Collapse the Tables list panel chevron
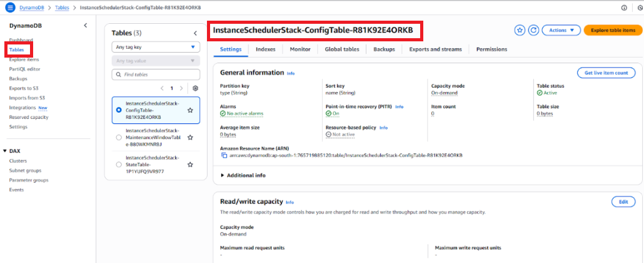Viewport: 644px width, 263px height. 196,33
